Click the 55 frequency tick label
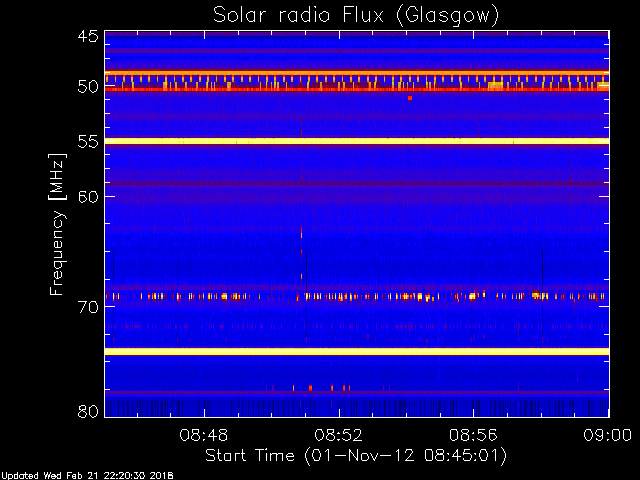640x480 pixels. coord(88,142)
